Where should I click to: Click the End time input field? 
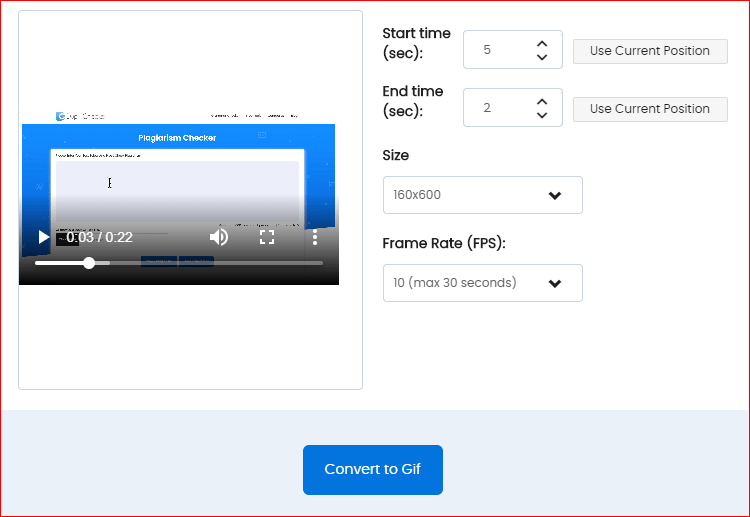(513, 108)
